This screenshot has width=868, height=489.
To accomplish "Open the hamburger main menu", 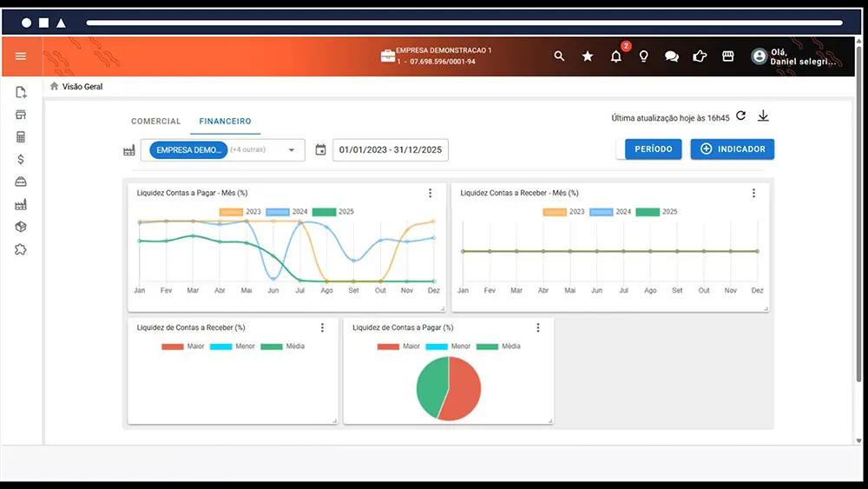I will (x=21, y=56).
